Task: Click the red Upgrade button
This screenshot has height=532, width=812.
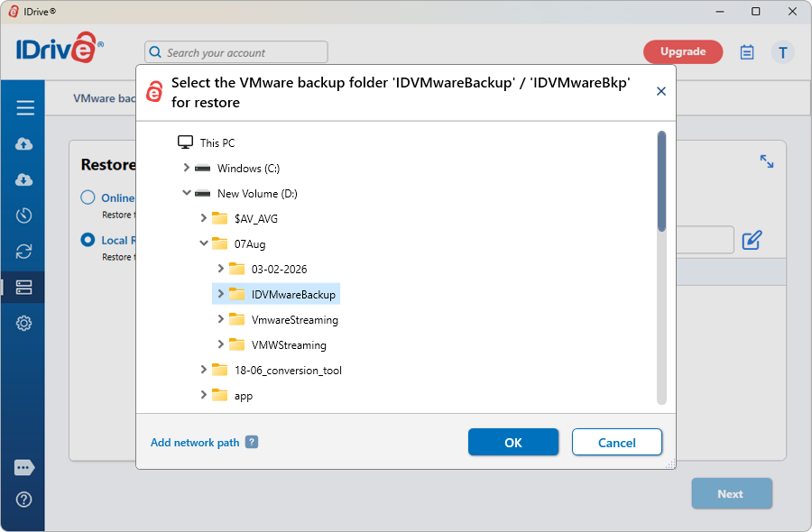Action: [683, 51]
